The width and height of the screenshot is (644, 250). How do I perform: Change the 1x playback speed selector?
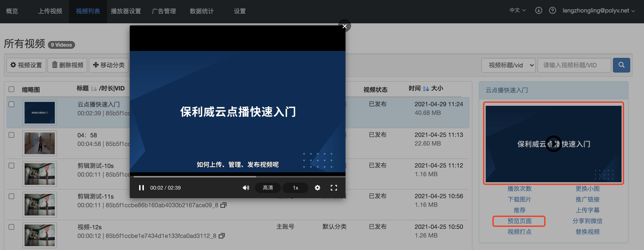pos(295,188)
